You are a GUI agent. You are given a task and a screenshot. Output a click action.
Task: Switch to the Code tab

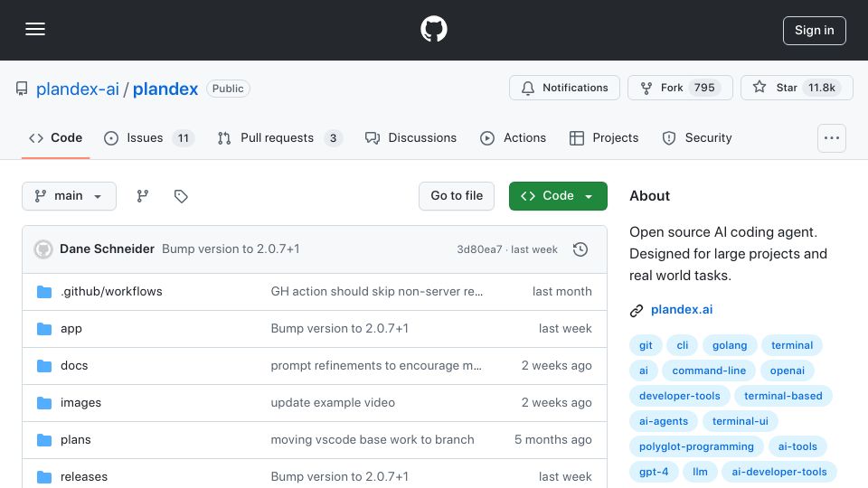point(55,137)
